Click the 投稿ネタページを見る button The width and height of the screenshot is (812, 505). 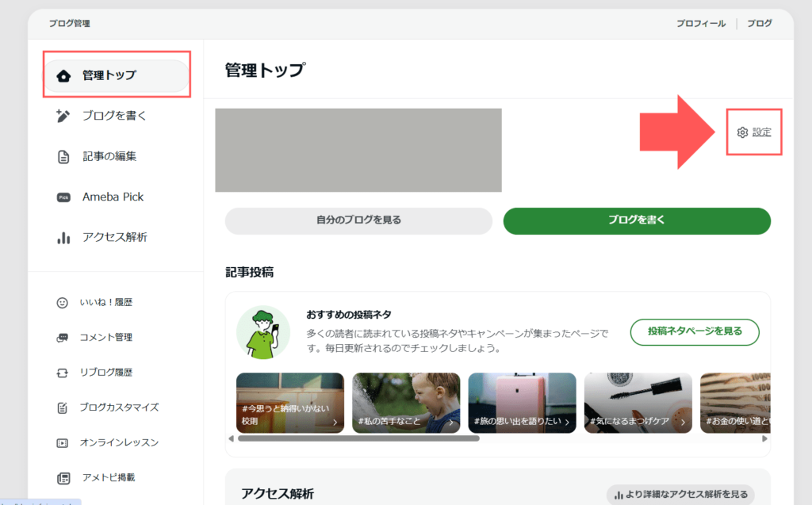(x=695, y=331)
